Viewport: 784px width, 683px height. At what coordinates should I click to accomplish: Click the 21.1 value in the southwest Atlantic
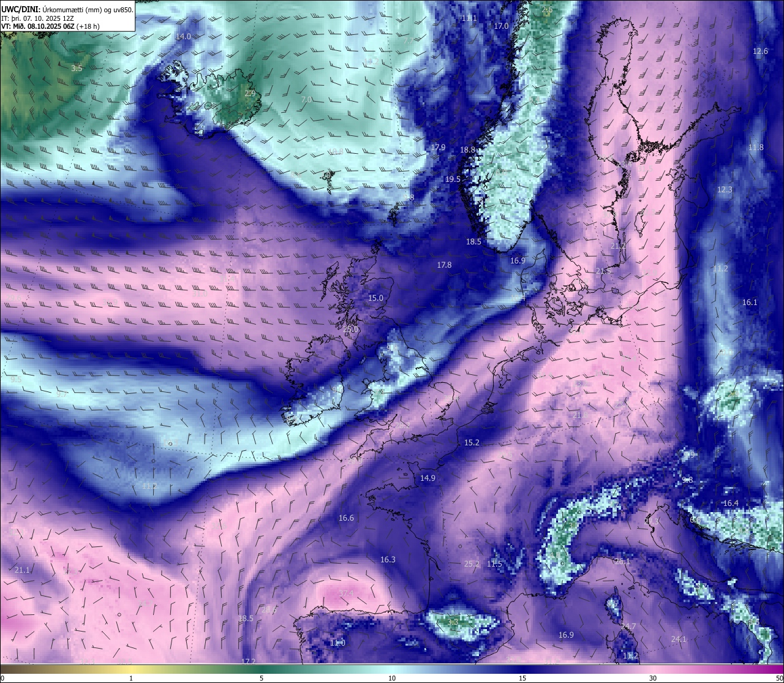coord(22,570)
